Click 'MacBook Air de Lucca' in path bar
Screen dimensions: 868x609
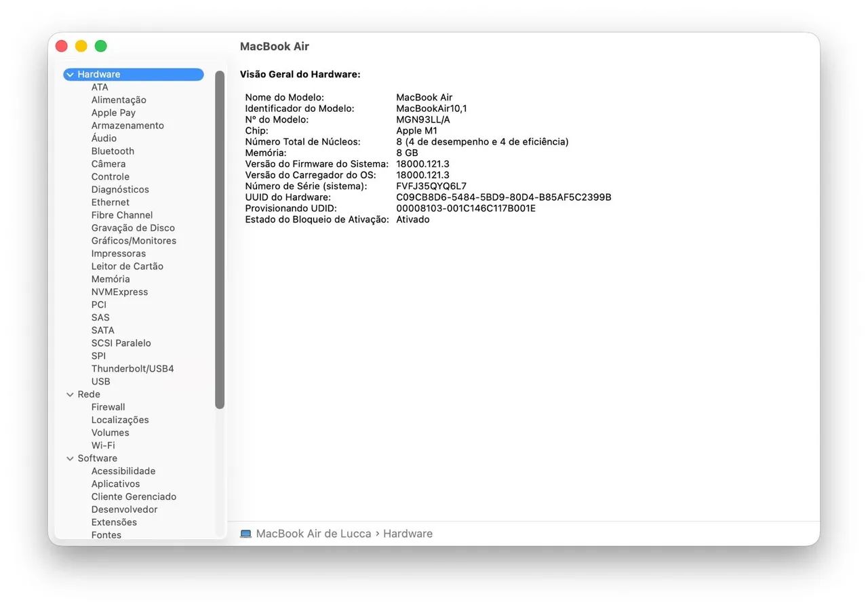click(314, 534)
